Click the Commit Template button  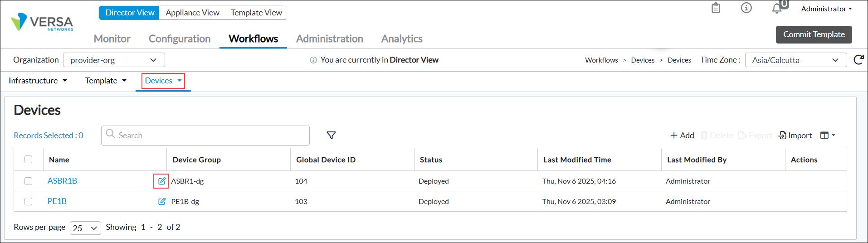(814, 34)
